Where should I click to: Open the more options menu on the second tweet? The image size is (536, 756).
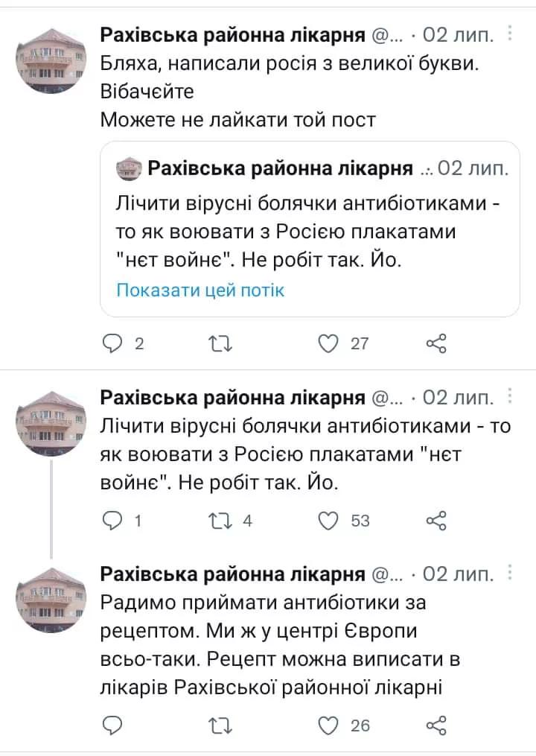coord(509,396)
